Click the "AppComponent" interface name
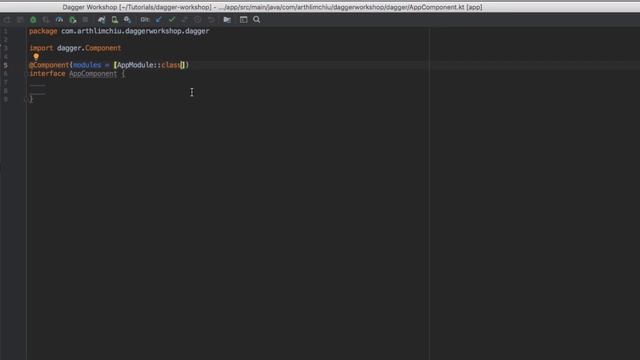Image resolution: width=640 pixels, height=360 pixels. (x=93, y=74)
